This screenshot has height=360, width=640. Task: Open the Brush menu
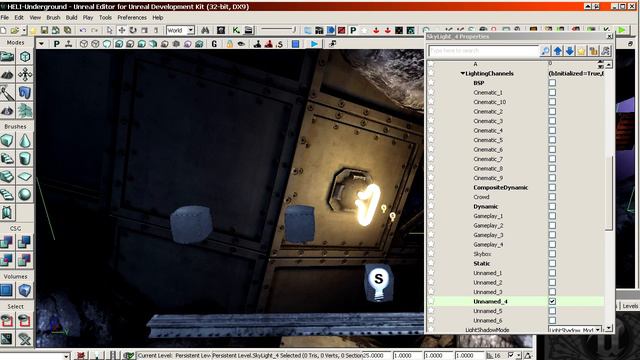click(53, 18)
